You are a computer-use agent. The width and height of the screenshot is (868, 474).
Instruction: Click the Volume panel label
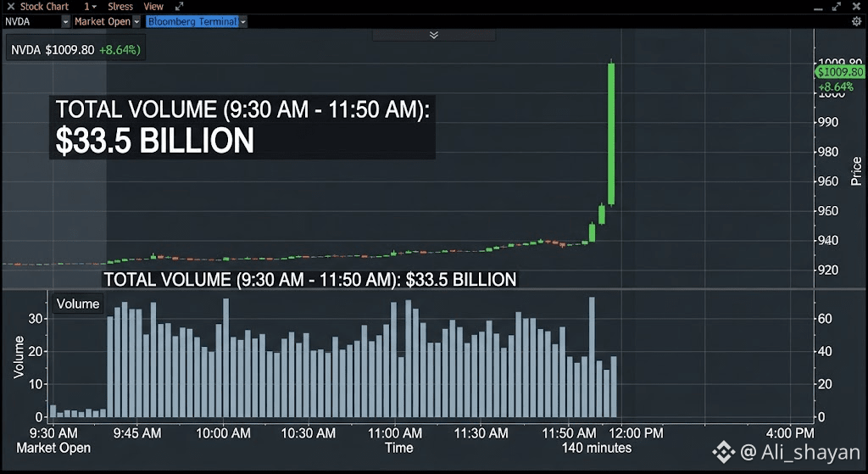pyautogui.click(x=78, y=304)
